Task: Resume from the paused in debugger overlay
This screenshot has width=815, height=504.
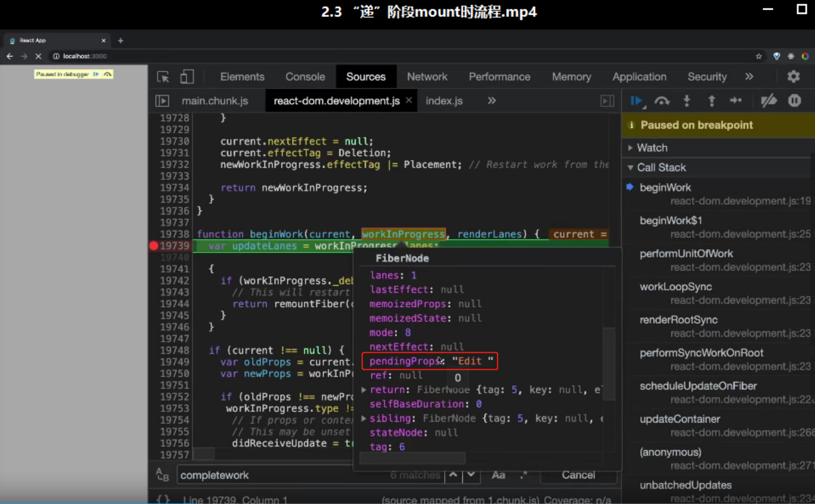Action: pyautogui.click(x=96, y=74)
